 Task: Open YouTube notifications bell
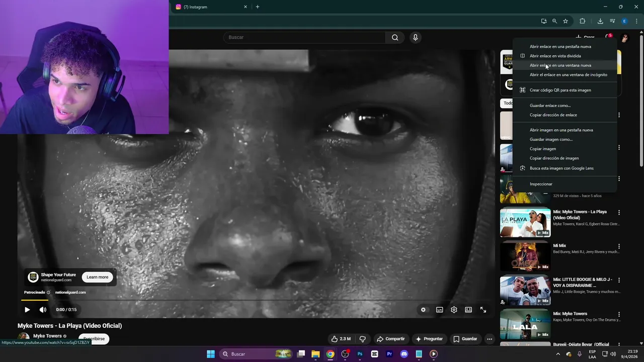click(x=608, y=37)
